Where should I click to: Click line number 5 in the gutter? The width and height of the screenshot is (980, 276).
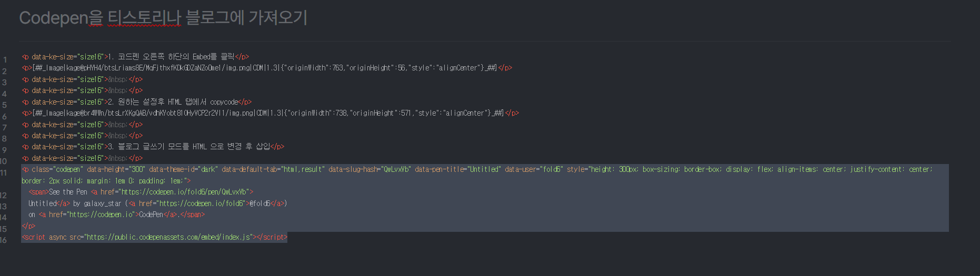pos(5,105)
